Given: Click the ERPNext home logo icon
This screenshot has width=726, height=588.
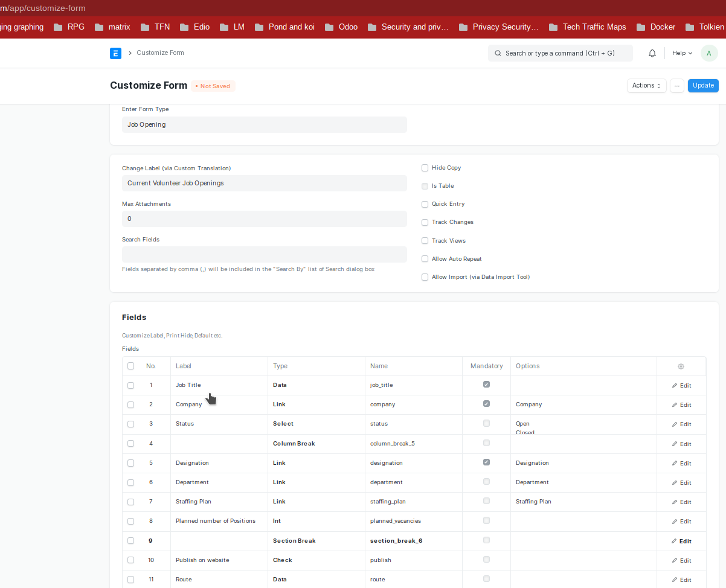Looking at the screenshot, I should [115, 53].
